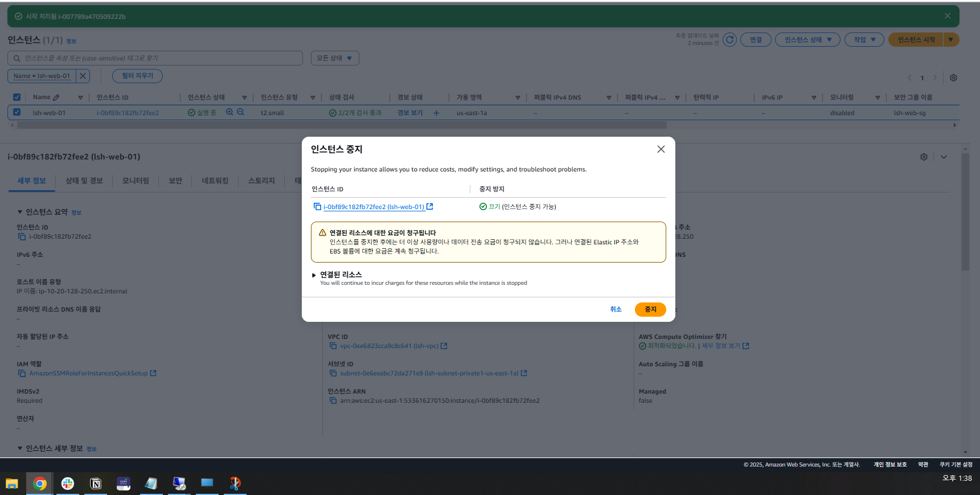Open instance link external icon in dialog
Screen dimensions: 980x495
(x=430, y=207)
